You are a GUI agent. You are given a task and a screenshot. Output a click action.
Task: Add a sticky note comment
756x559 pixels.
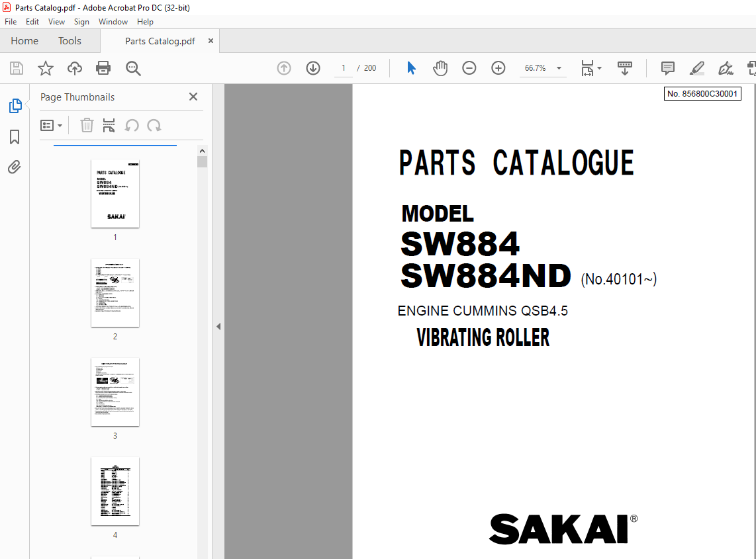coord(668,68)
